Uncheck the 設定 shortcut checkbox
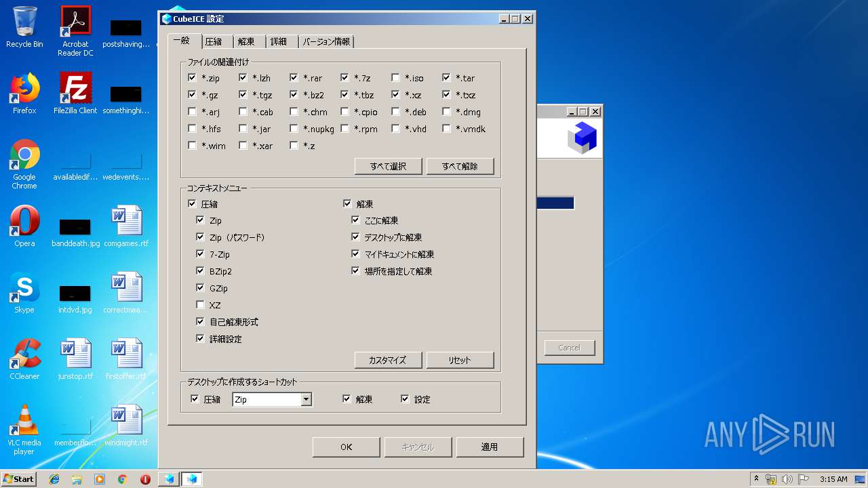Image resolution: width=868 pixels, height=488 pixels. point(405,399)
